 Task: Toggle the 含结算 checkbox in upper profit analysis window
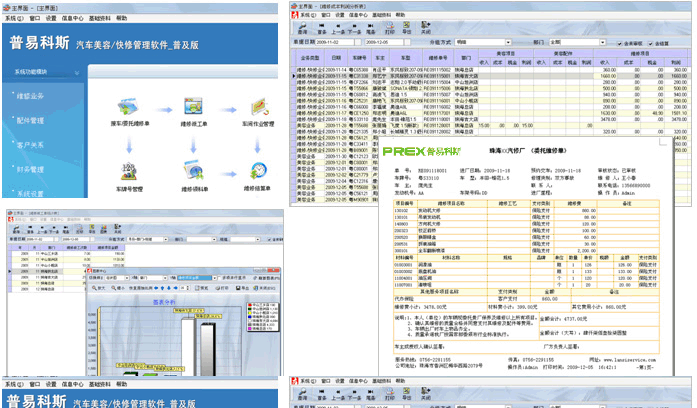[651, 44]
